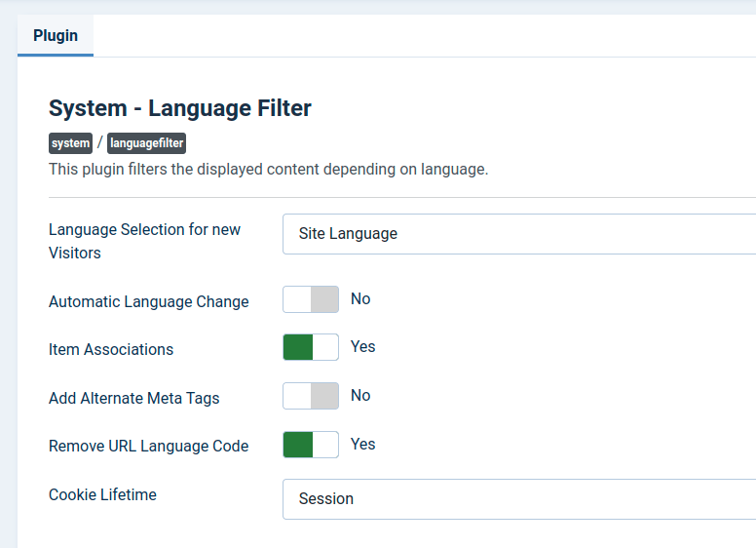Click the 'system' badge

pos(70,143)
